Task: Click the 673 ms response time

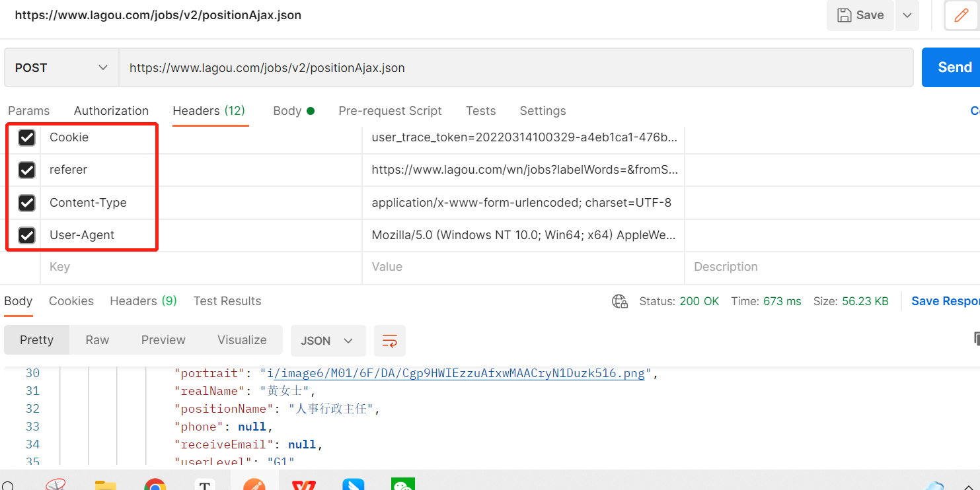Action: tap(782, 301)
